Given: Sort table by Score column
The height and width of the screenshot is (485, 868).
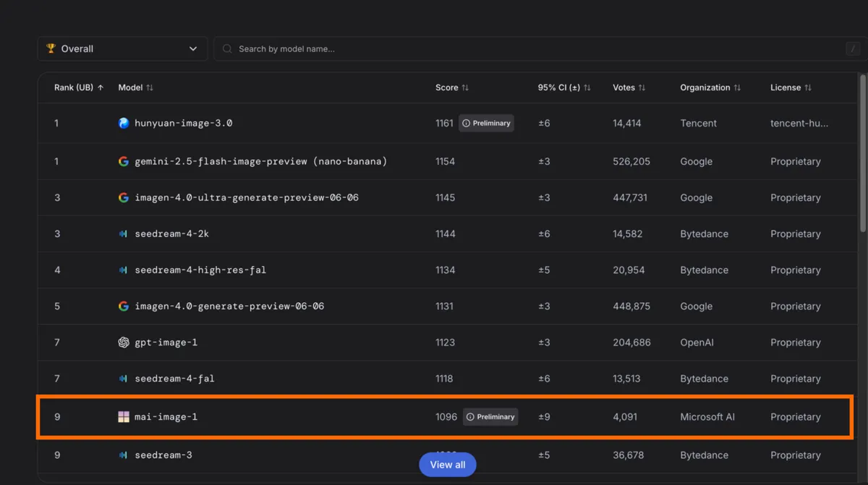Looking at the screenshot, I should pyautogui.click(x=452, y=87).
